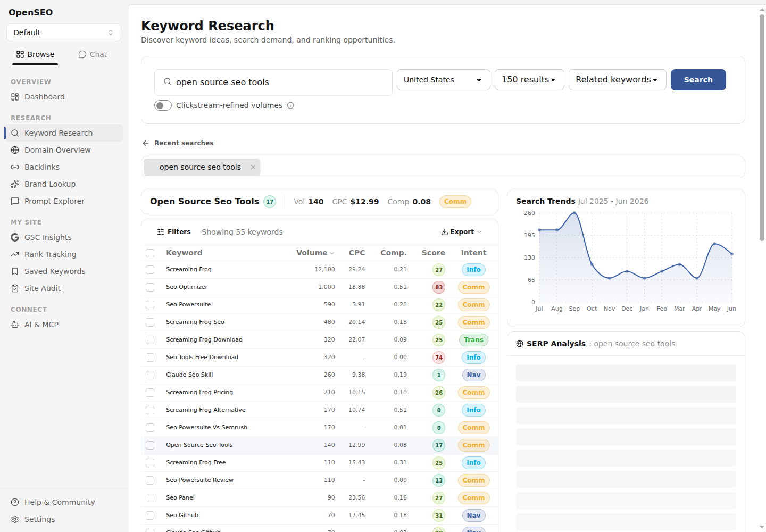Screen dimensions: 766x532
Task: Click the May data point on Search Trends chart
Action: (714, 244)
